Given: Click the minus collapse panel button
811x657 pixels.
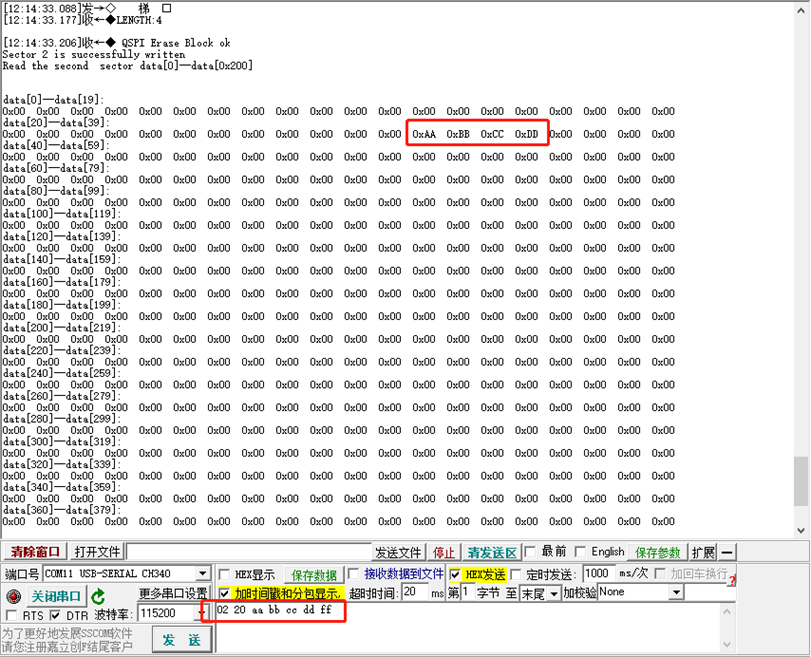Looking at the screenshot, I should (x=727, y=553).
